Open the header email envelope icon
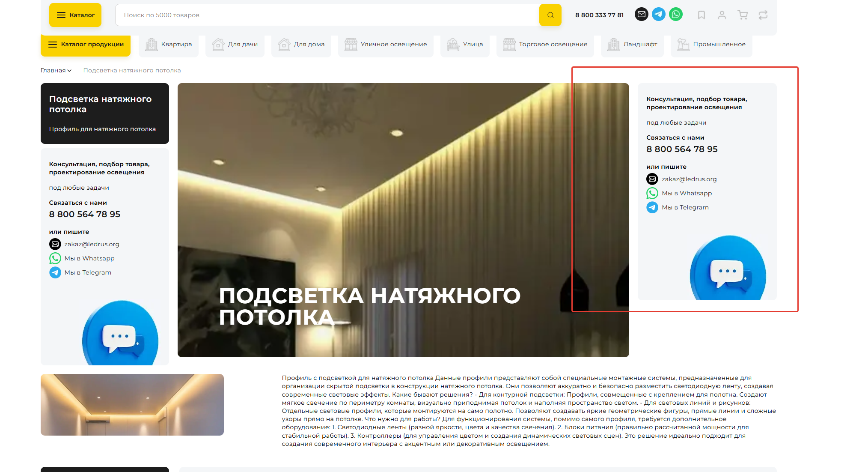This screenshot has height=472, width=868. [x=641, y=15]
